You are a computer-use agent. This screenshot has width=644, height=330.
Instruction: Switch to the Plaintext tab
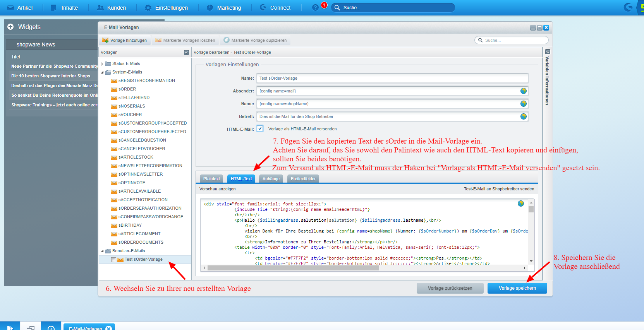[x=211, y=179]
